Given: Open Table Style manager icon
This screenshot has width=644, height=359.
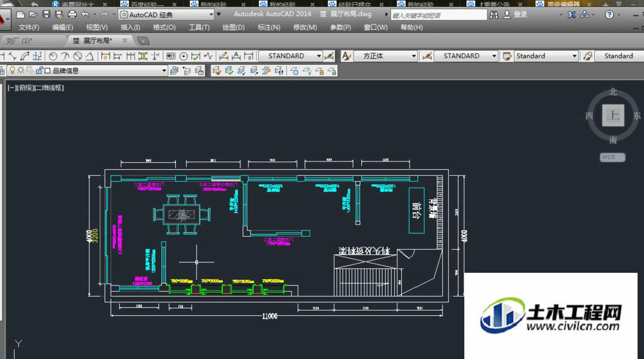Looking at the screenshot, I should (507, 56).
